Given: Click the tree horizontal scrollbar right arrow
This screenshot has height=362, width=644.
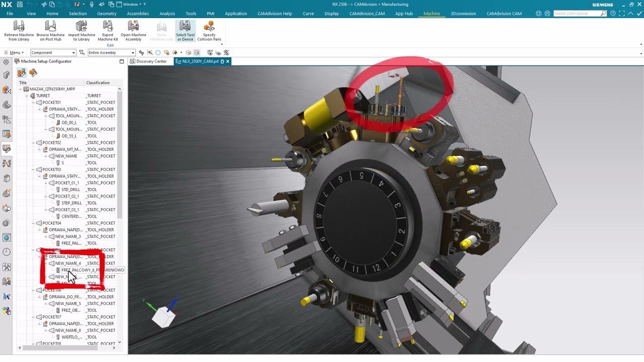Looking at the screenshot, I should [114, 348].
